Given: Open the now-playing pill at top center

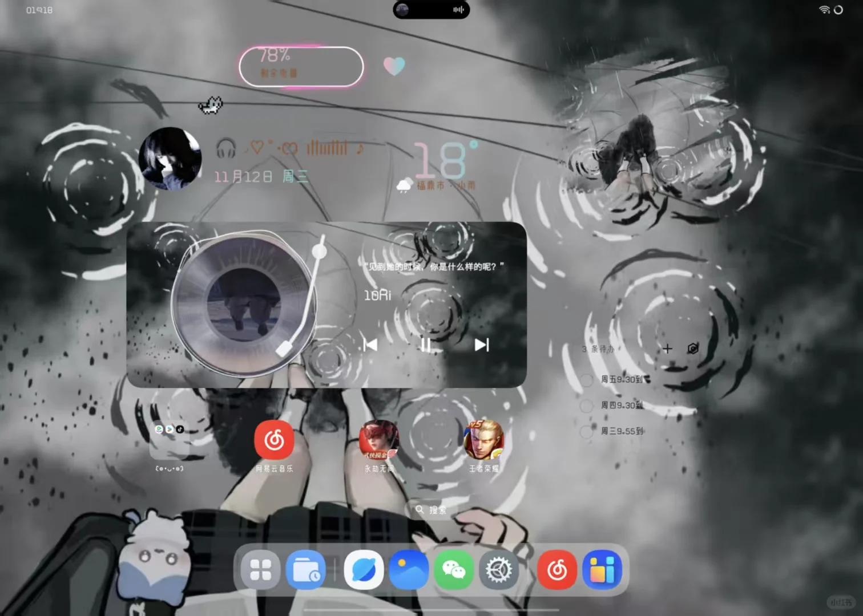Looking at the screenshot, I should 432,10.
